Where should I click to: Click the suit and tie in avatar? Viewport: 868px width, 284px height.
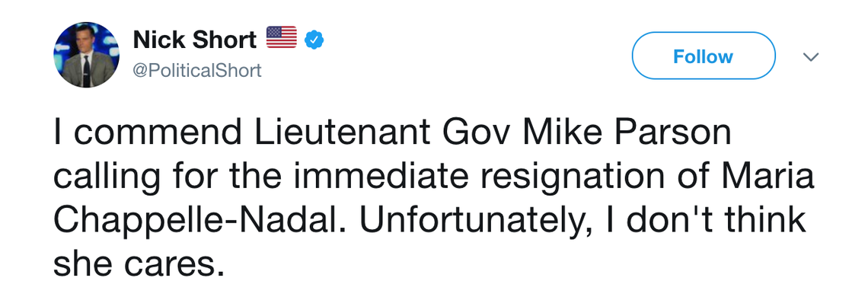pos(85,71)
